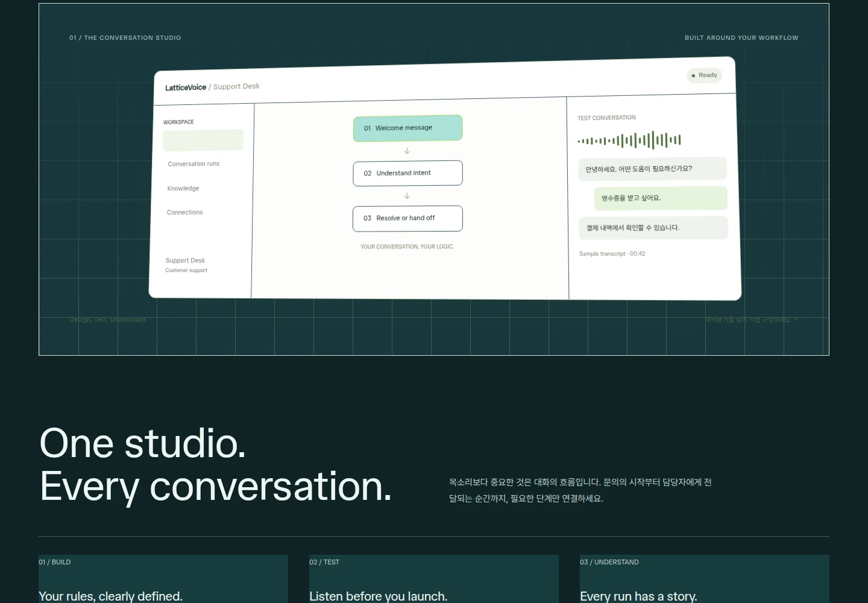The image size is (868, 603).
Task: Click the arrow below Understand intent step
Action: click(407, 196)
